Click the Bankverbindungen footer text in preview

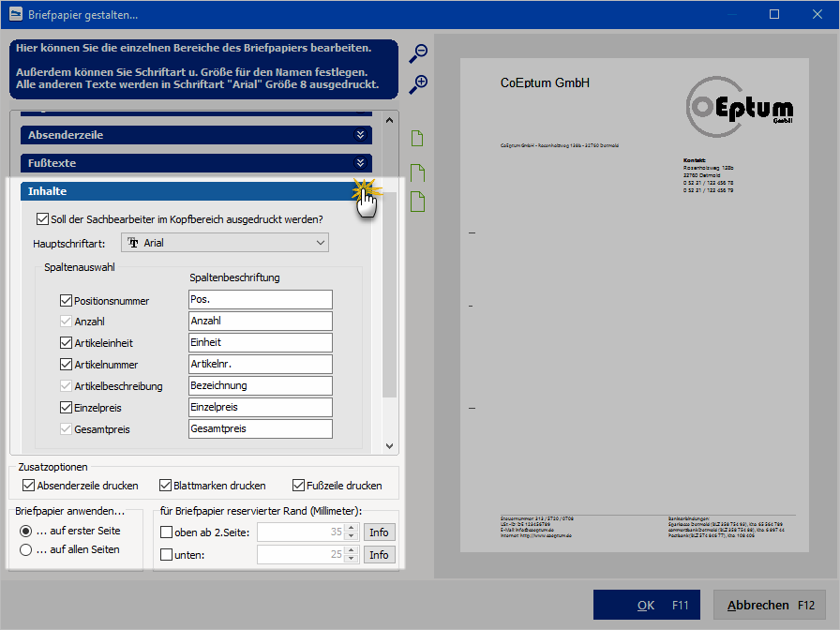tap(727, 527)
